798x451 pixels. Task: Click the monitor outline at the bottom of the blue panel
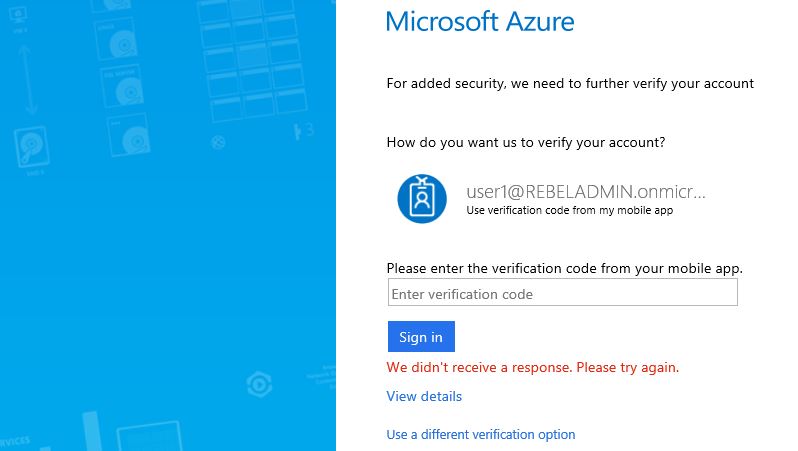(150, 436)
